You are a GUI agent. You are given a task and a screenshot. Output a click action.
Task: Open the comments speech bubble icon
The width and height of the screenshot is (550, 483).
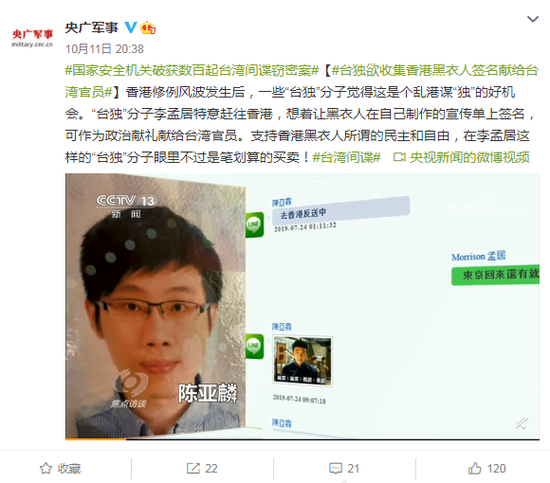coord(335,468)
